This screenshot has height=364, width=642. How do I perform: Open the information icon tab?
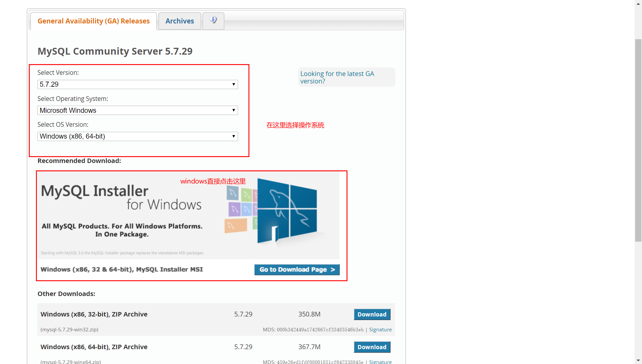point(213,20)
